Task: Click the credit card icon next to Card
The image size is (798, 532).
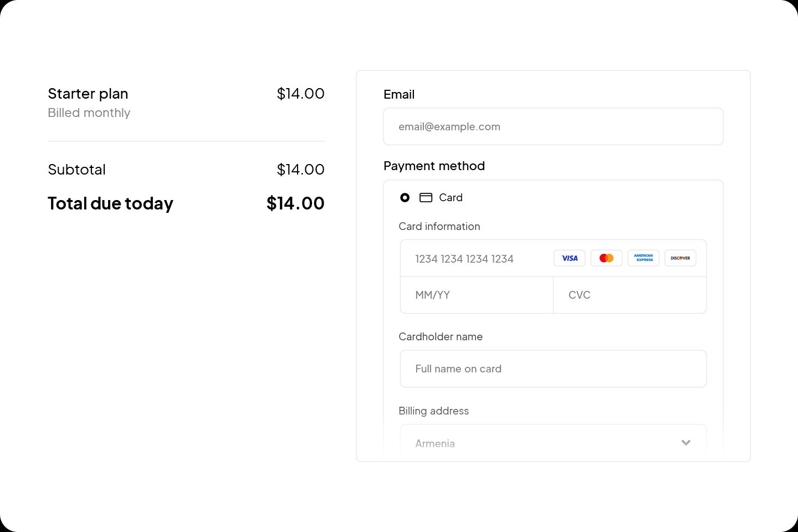Action: (426, 197)
